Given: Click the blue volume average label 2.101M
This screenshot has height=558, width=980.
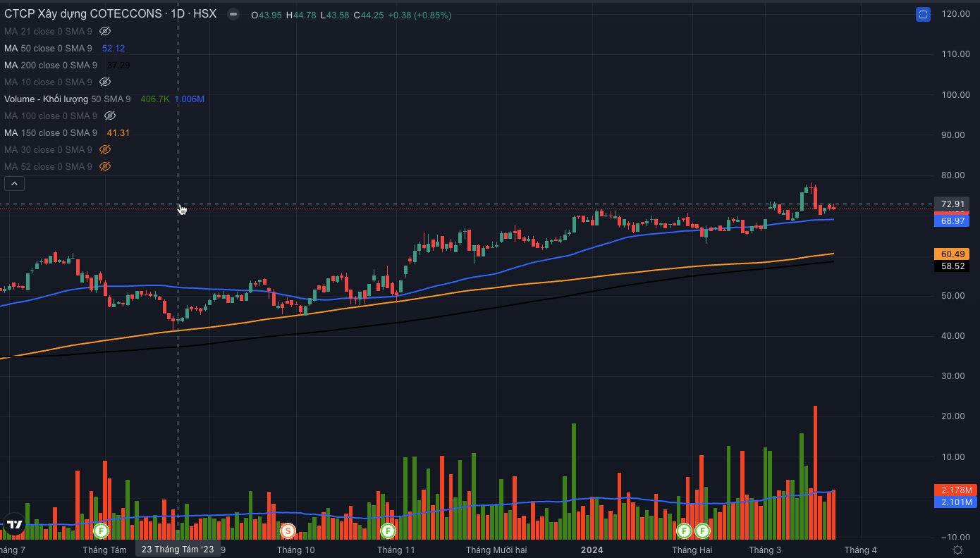Looking at the screenshot, I should (x=955, y=502).
